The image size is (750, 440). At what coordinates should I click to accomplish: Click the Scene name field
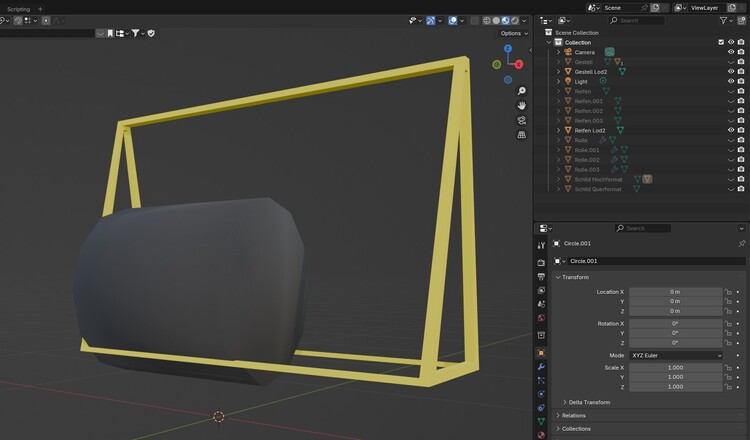[x=620, y=8]
